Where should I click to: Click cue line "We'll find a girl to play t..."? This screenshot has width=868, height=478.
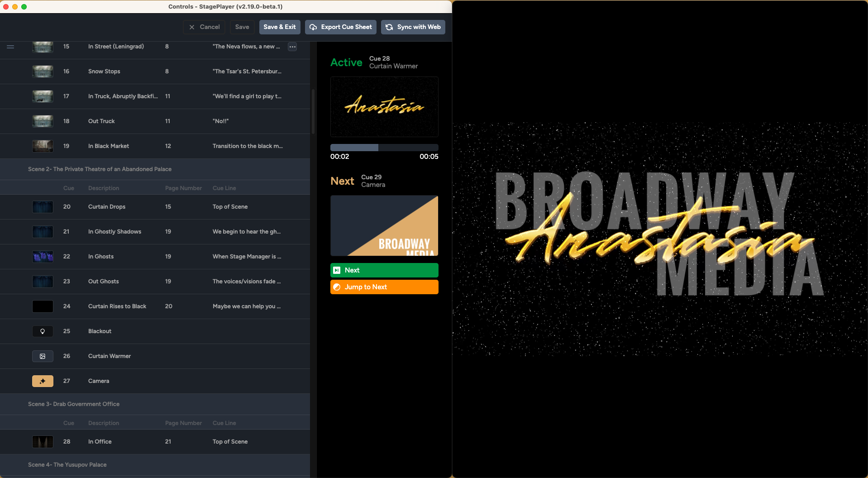(247, 96)
